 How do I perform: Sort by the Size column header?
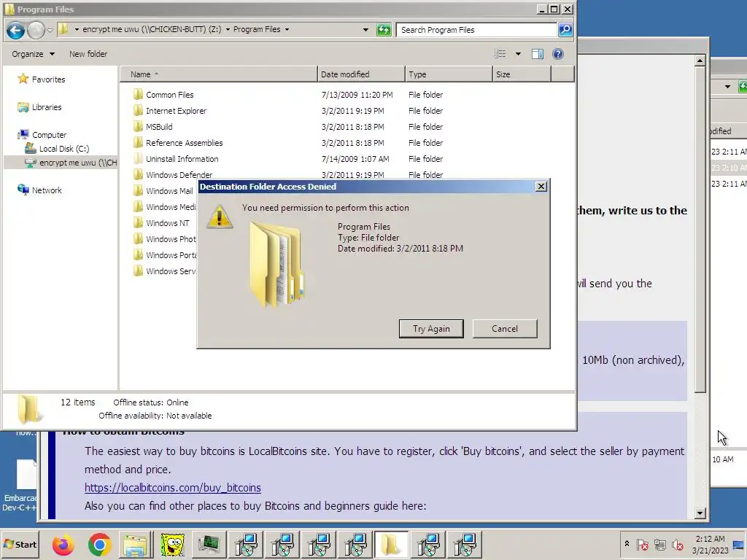click(522, 74)
